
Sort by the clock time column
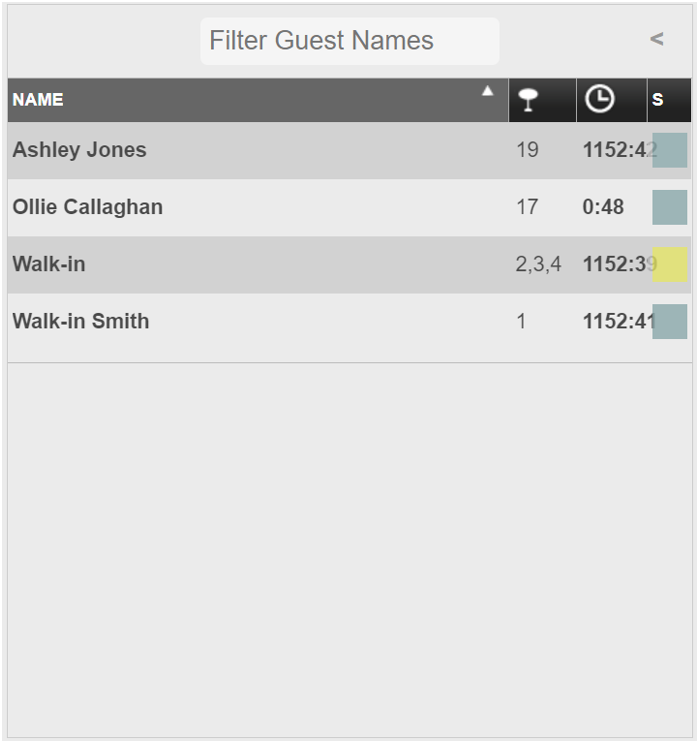(611, 100)
